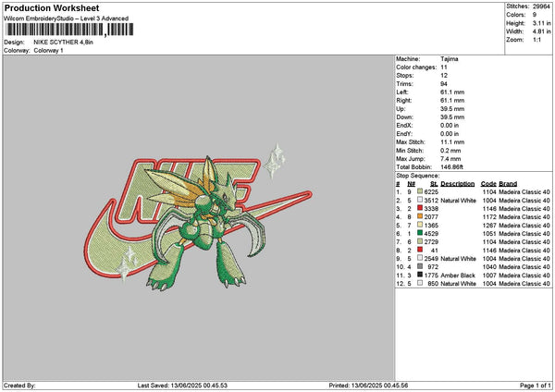Select design name 'NIKE SCYTHER 4,8in'
This screenshot has height=392, width=555.
[63, 43]
